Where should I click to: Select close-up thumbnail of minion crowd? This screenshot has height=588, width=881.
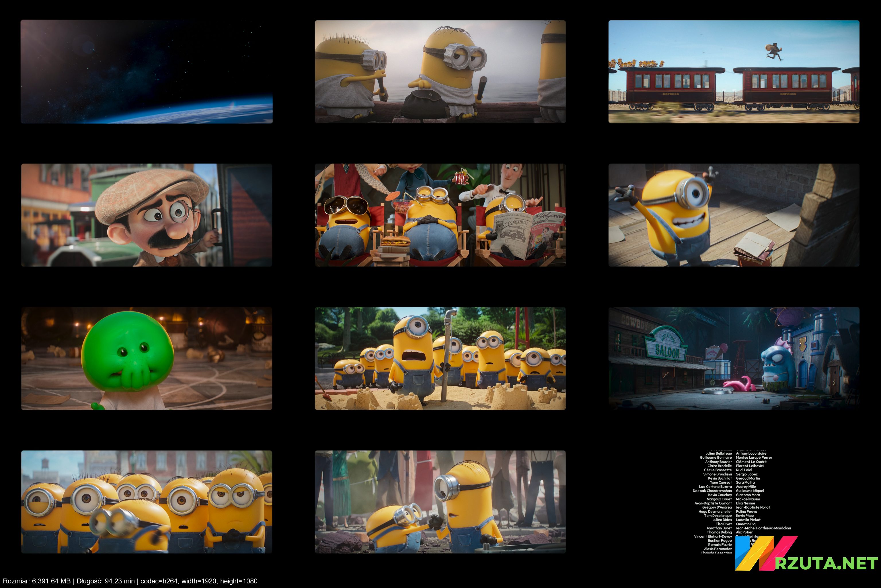coord(147,502)
